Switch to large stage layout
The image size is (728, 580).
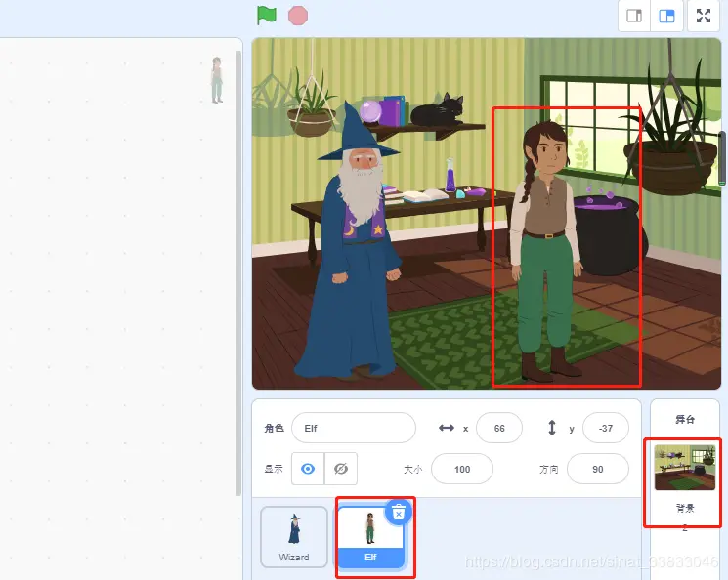click(666, 16)
